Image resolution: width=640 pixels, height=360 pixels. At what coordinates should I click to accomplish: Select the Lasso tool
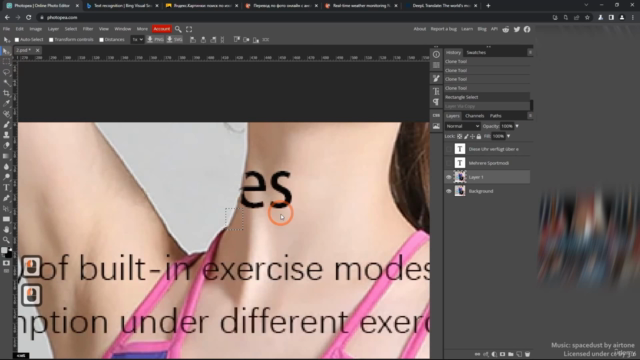click(6, 72)
